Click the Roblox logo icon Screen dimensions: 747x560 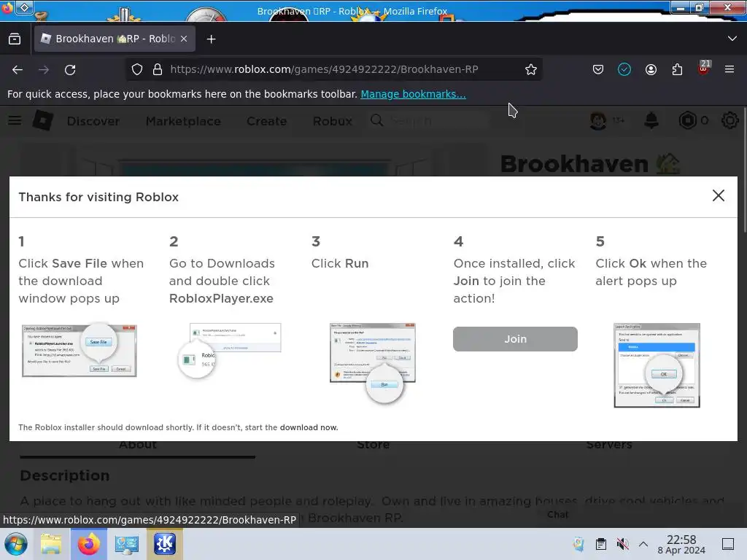point(43,120)
